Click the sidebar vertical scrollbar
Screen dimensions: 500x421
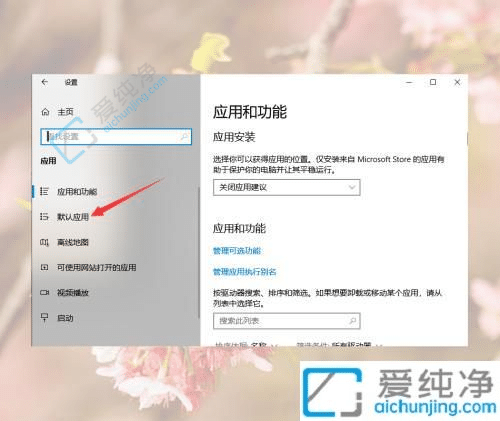pyautogui.click(x=199, y=252)
